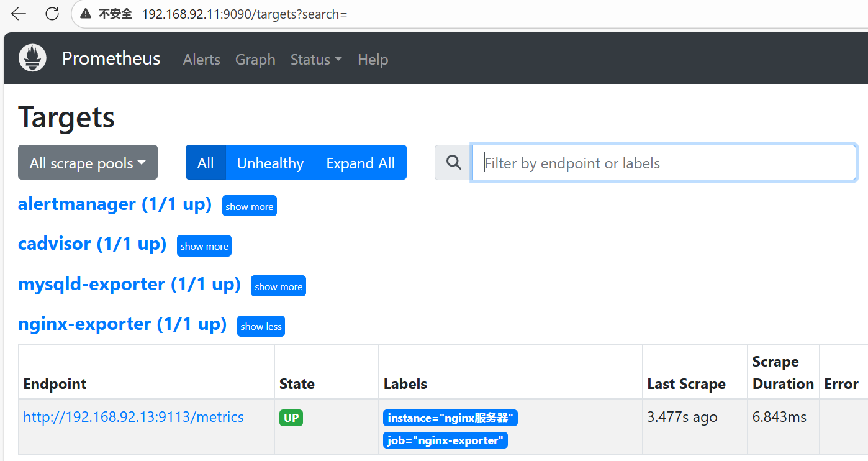Open the Help page
Screen dimensions: 868x461
pos(373,60)
